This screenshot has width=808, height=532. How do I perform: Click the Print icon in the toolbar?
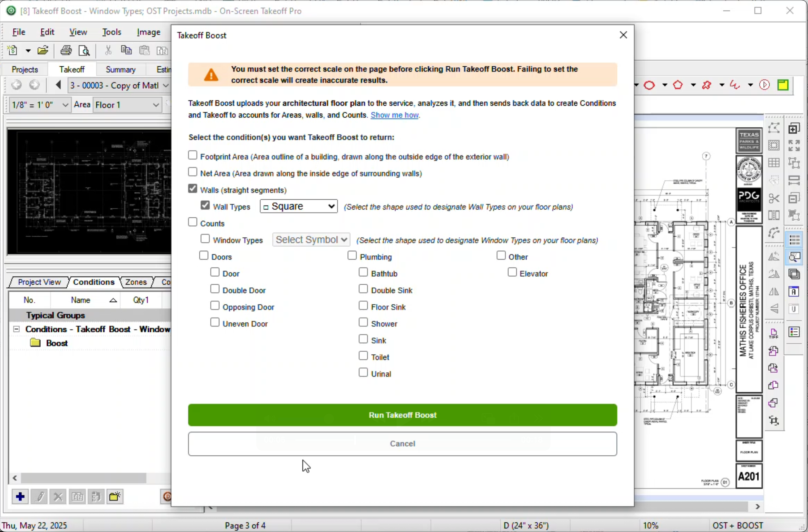66,50
